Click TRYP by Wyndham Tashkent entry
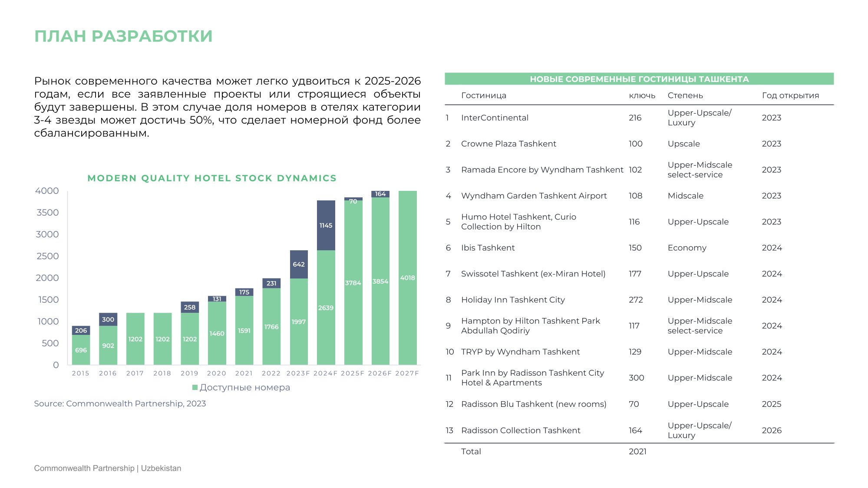868x488 pixels. tap(521, 352)
